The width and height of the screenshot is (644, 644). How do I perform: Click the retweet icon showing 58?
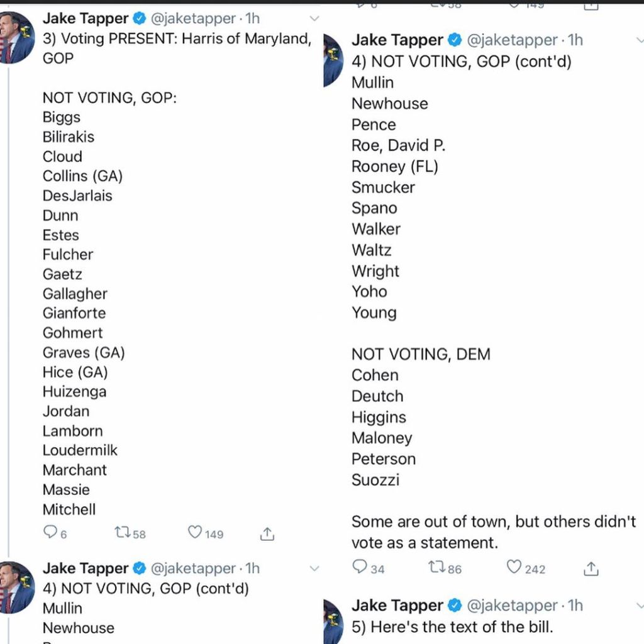[x=123, y=533]
